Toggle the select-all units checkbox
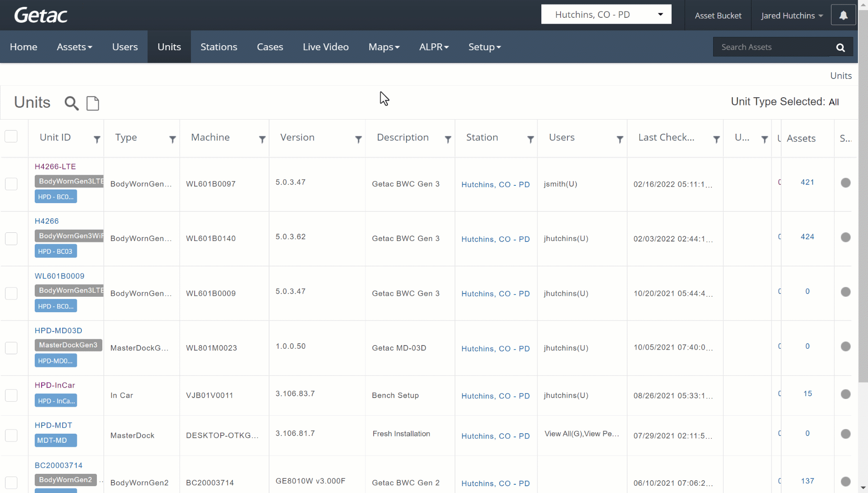Image resolution: width=868 pixels, height=493 pixels. pos(11,136)
